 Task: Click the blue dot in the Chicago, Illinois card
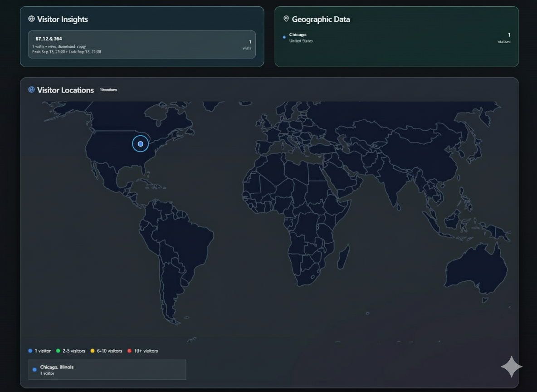pos(34,370)
